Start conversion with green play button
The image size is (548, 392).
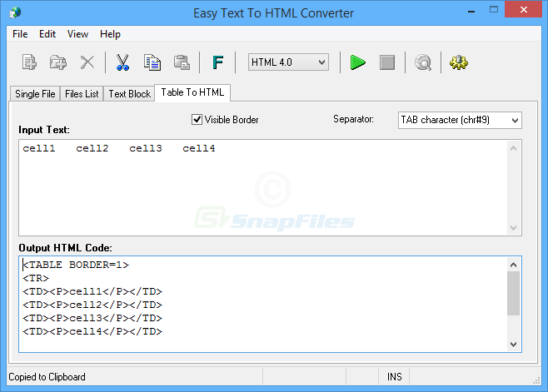(358, 62)
